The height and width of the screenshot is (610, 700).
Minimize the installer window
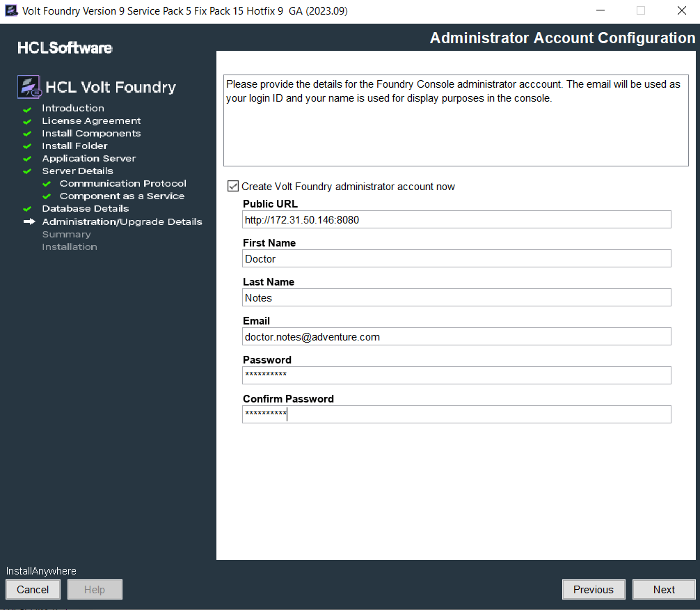600,10
